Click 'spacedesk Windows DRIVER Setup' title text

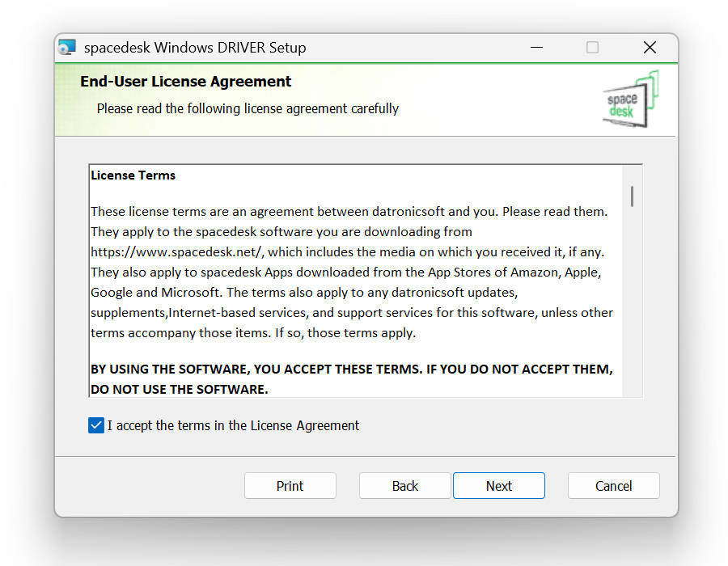195,48
